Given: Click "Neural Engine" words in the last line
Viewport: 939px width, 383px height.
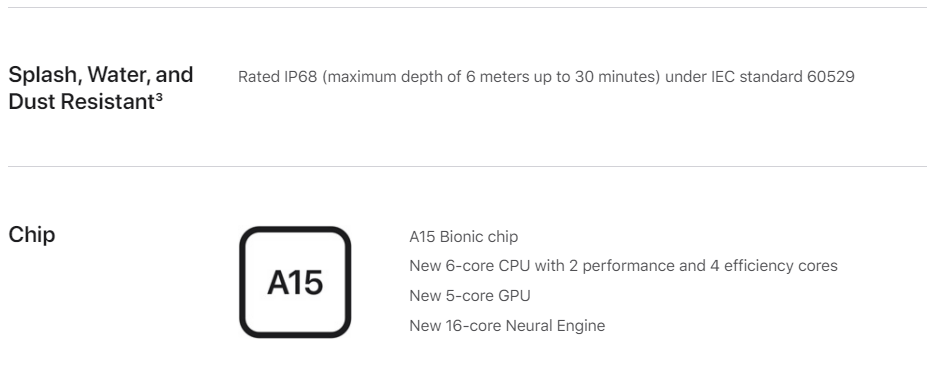Looking at the screenshot, I should [x=556, y=326].
